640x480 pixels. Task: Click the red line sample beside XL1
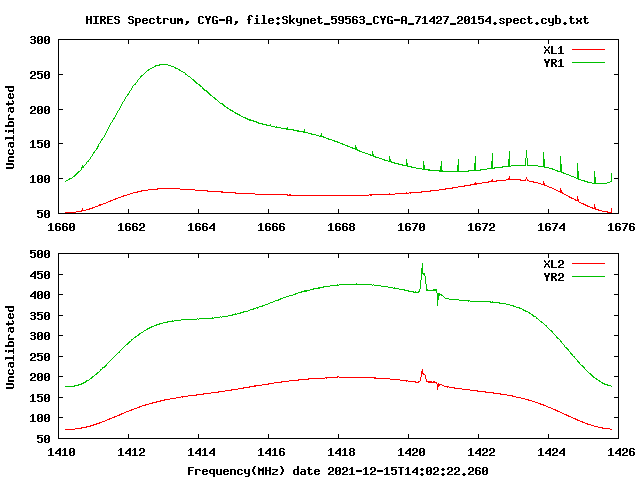pyautogui.click(x=588, y=50)
